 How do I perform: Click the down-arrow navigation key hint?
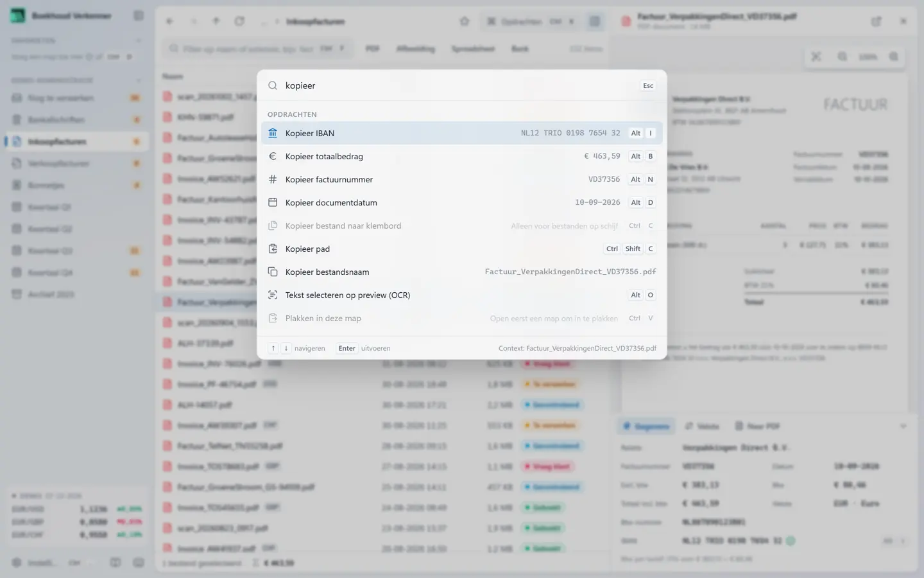(x=286, y=348)
